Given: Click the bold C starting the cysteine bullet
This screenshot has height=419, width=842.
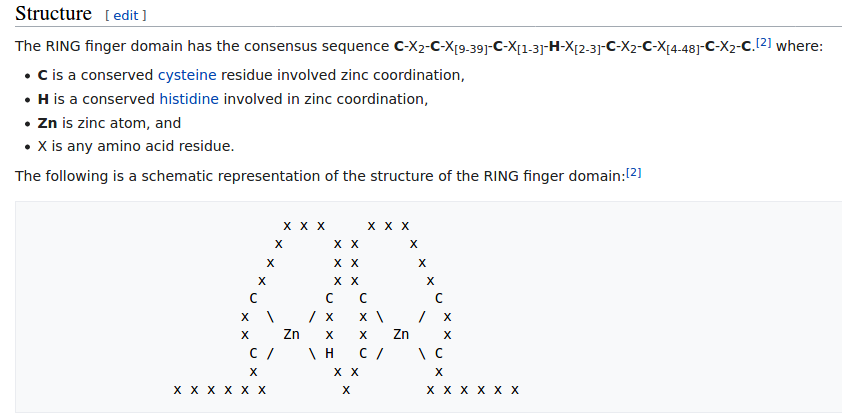Looking at the screenshot, I should (x=42, y=75).
